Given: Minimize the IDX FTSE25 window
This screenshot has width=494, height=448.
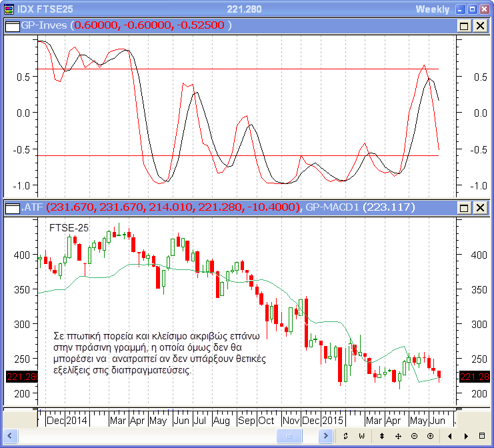Looking at the screenshot, I should click(x=460, y=9).
